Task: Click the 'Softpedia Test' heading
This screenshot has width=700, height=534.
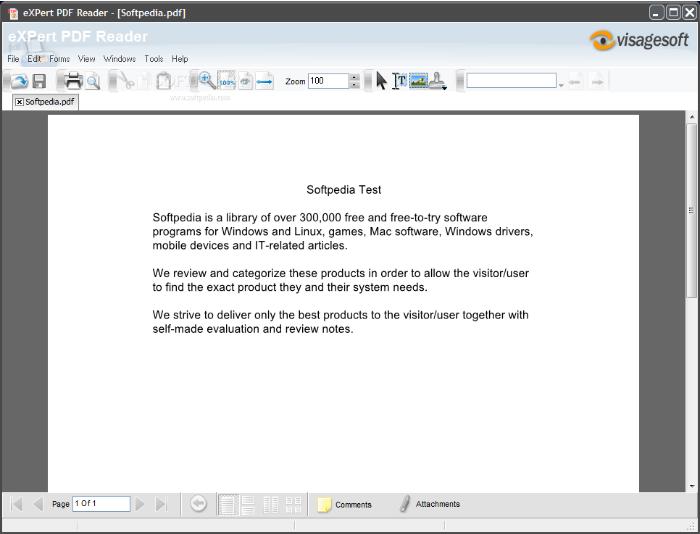Action: (x=344, y=190)
